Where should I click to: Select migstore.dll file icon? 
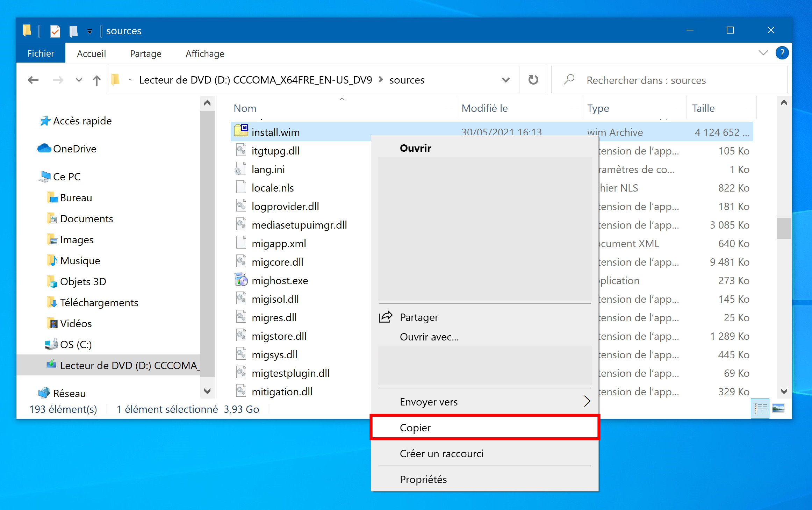pos(241,335)
